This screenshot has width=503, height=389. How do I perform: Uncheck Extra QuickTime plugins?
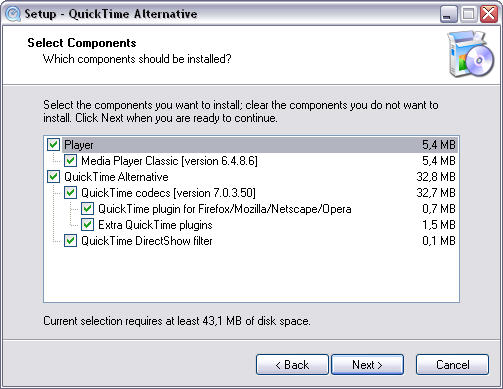tap(87, 225)
